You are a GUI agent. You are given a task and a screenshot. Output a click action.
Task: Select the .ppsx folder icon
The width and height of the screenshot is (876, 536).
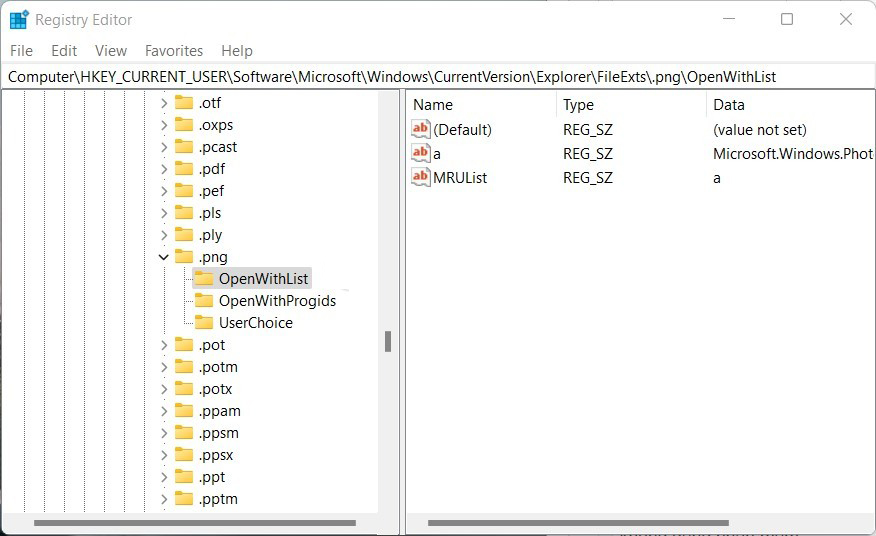point(184,455)
